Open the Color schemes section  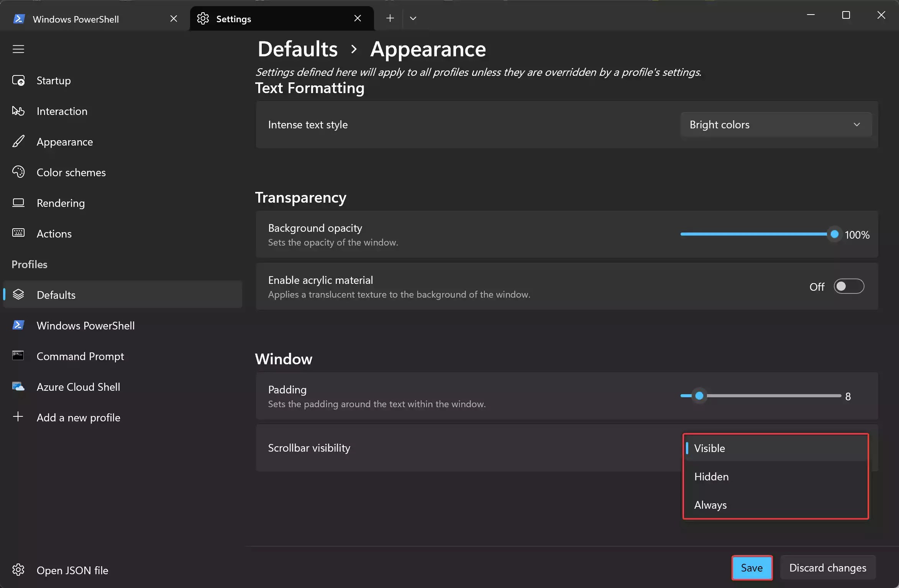(x=71, y=172)
